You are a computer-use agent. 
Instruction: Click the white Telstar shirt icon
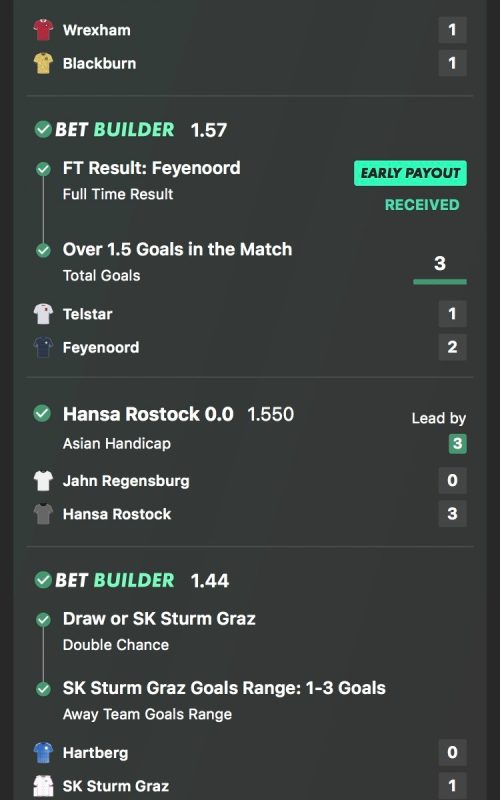tap(43, 314)
